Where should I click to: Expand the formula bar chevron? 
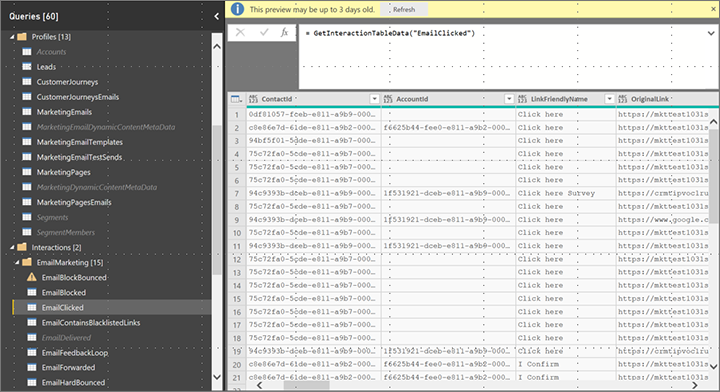pyautogui.click(x=711, y=33)
